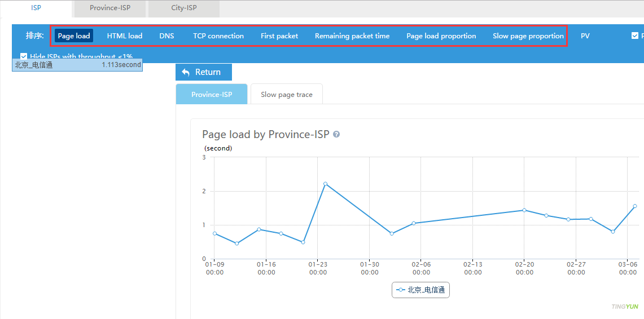Click the help question mark icon

pyautogui.click(x=336, y=135)
